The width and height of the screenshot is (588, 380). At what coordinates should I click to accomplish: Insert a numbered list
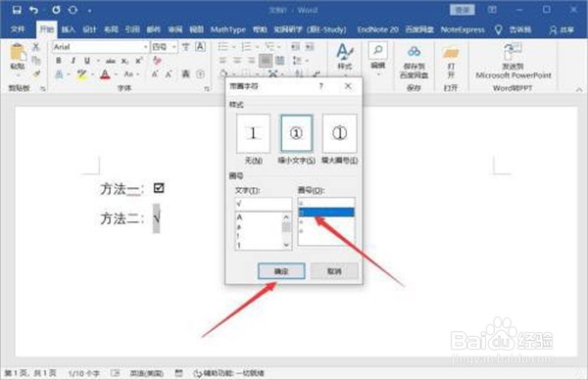[x=246, y=47]
